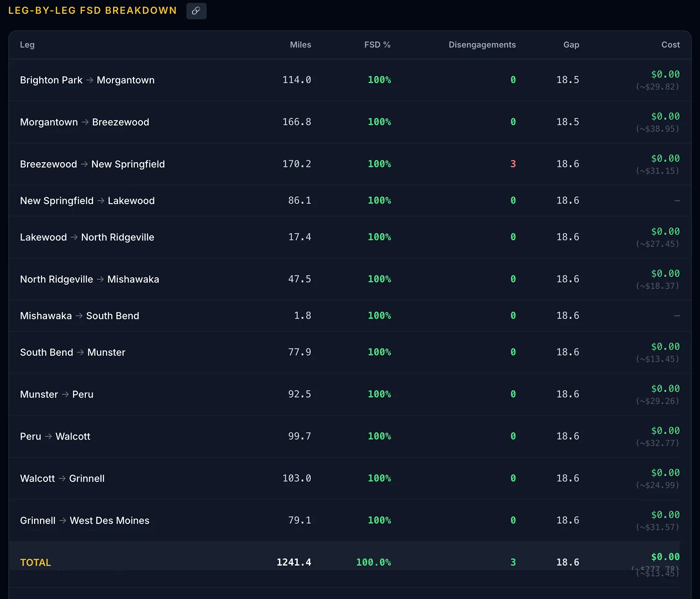The width and height of the screenshot is (700, 599).
Task: Click the FSD % column header
Action: click(377, 45)
